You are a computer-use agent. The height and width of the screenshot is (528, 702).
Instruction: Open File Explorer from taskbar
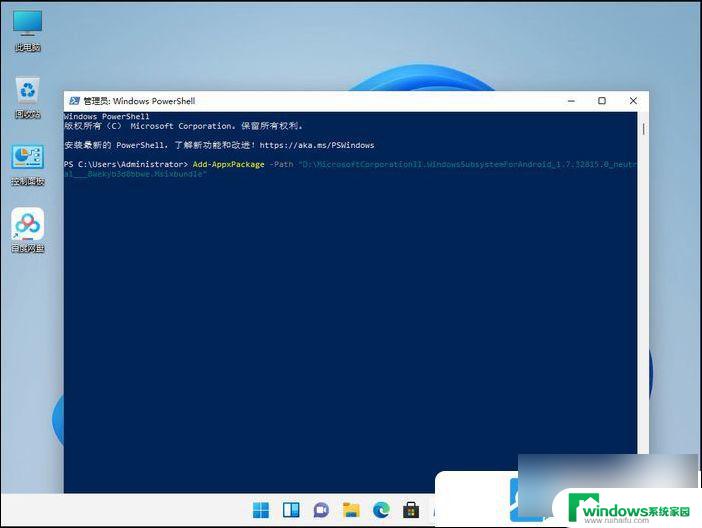pyautogui.click(x=351, y=510)
